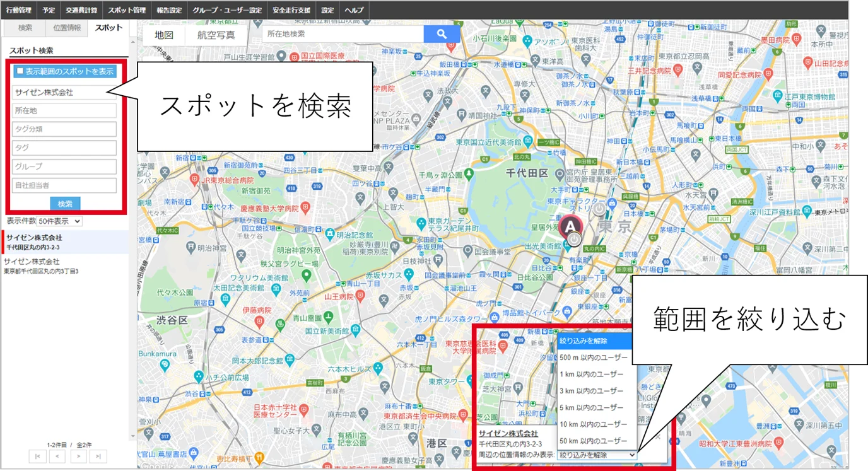This screenshot has width=868, height=471.
Task: Click the blue map search magnifier button
Action: 442,34
